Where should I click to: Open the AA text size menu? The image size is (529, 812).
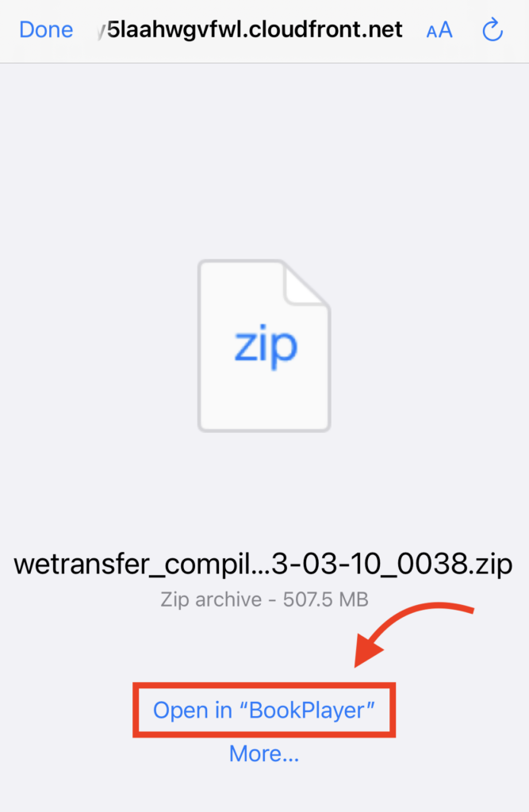click(439, 30)
